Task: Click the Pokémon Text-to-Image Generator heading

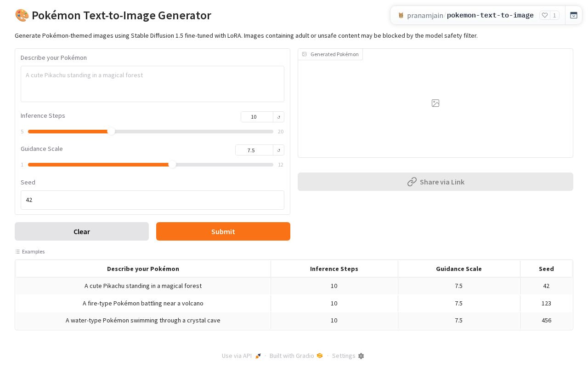Action: 113,15
